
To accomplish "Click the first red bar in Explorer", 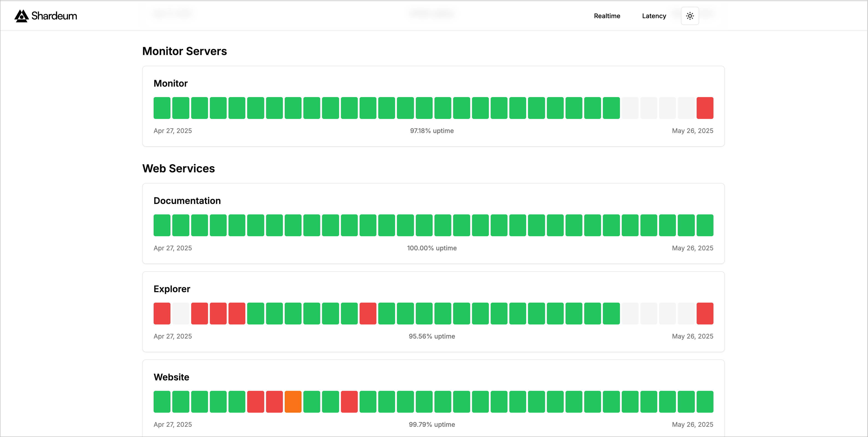I will coord(162,314).
